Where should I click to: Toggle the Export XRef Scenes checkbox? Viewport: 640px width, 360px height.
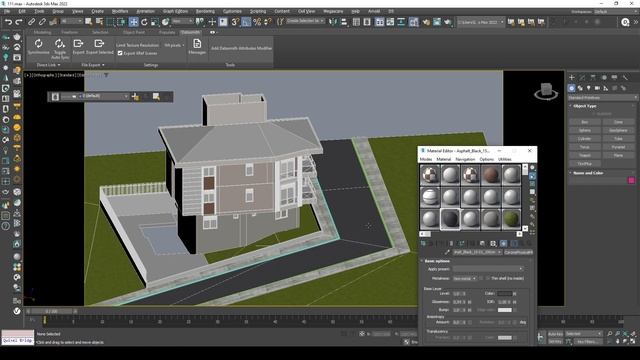click(x=120, y=53)
